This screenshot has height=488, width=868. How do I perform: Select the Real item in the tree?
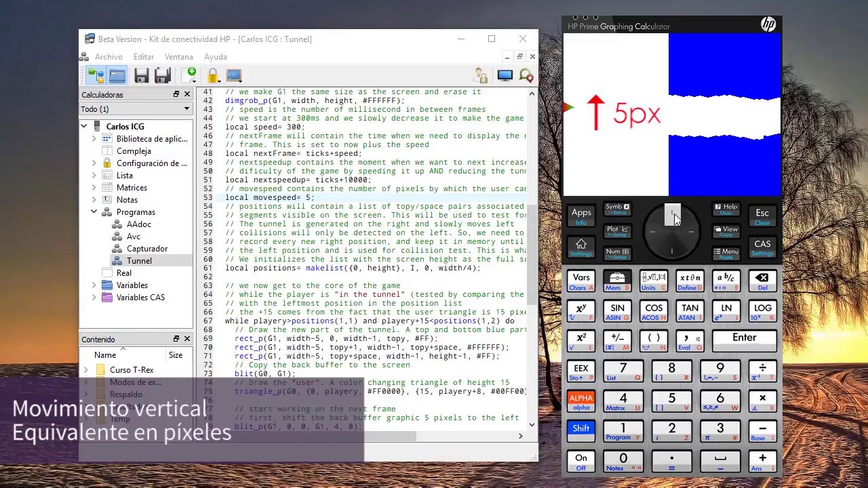[123, 273]
